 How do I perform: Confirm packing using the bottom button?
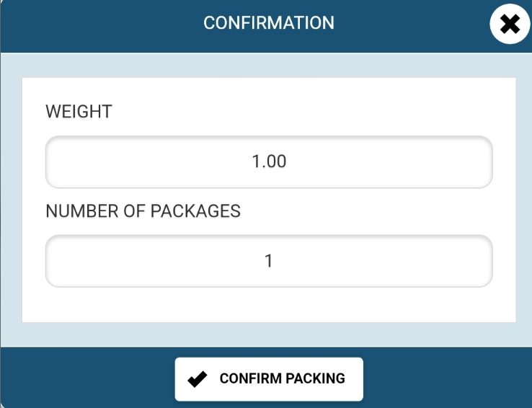tap(269, 379)
